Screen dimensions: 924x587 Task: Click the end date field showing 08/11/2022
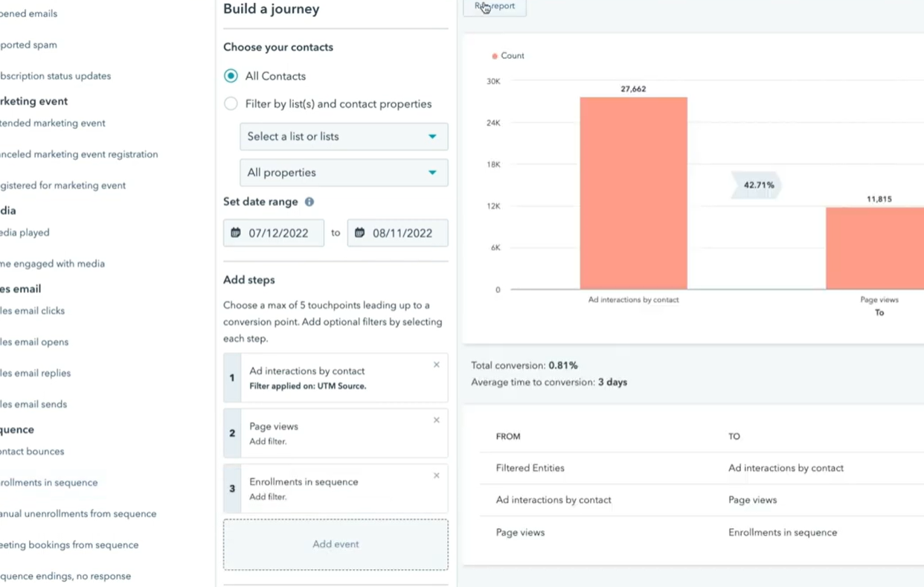point(397,233)
